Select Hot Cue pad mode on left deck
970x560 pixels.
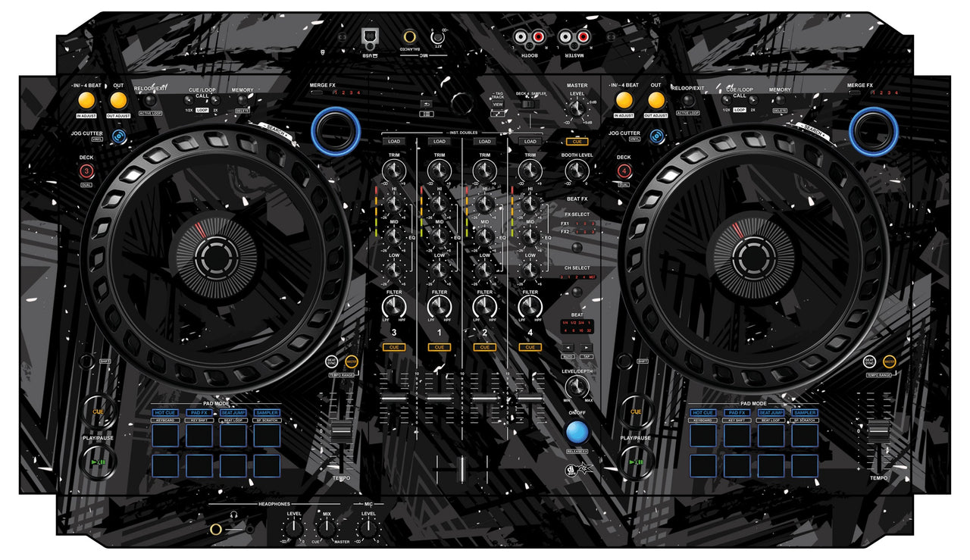click(165, 412)
